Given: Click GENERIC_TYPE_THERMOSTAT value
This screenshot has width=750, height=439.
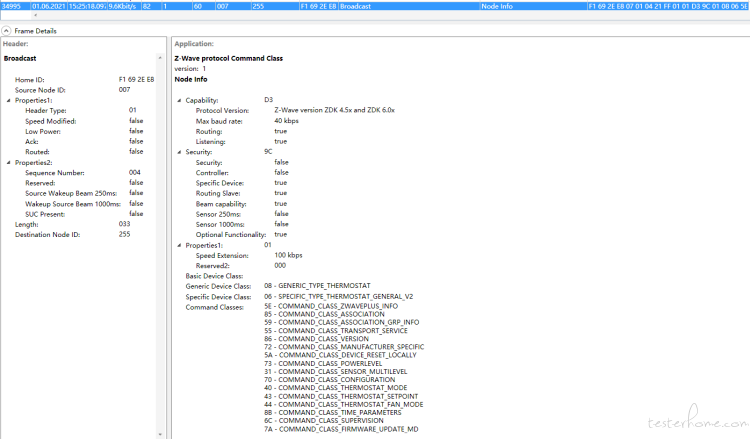Looking at the screenshot, I should (317, 286).
